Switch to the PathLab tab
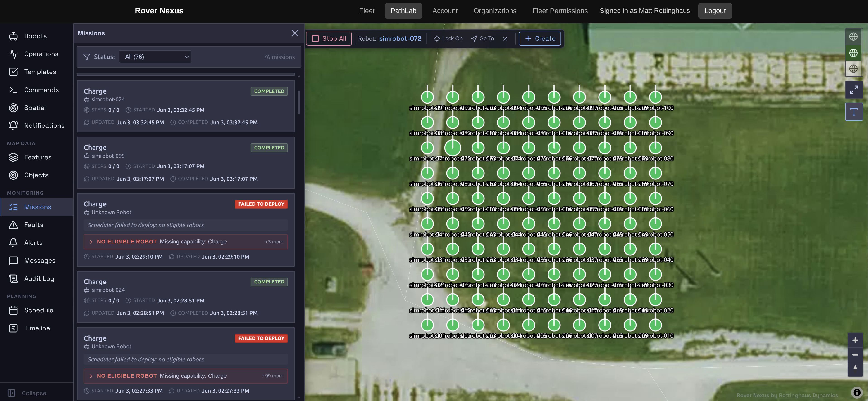868x401 pixels. (403, 11)
